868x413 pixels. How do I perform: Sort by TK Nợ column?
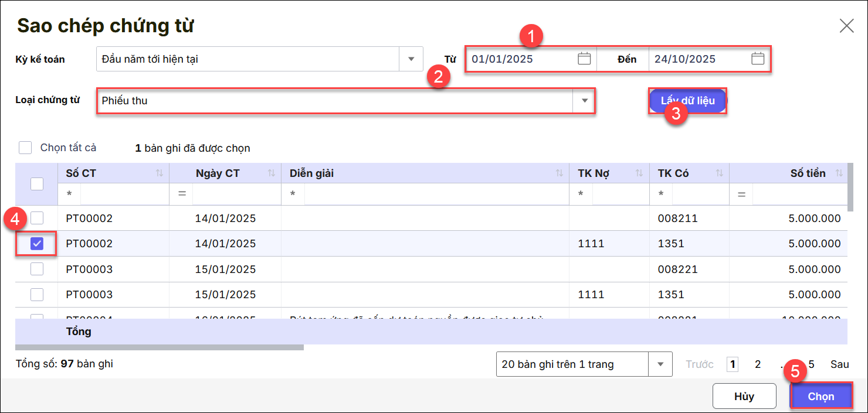[x=639, y=173]
